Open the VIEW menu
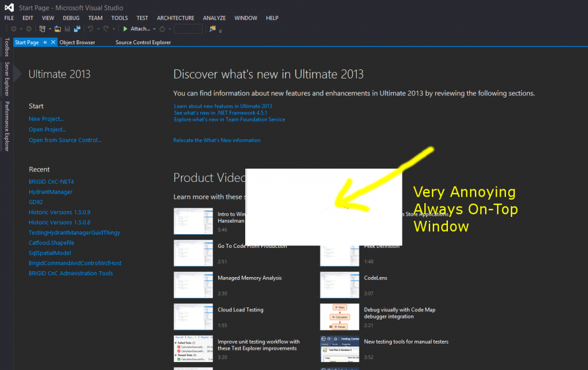Screen dimensions: 588x370 (48, 18)
